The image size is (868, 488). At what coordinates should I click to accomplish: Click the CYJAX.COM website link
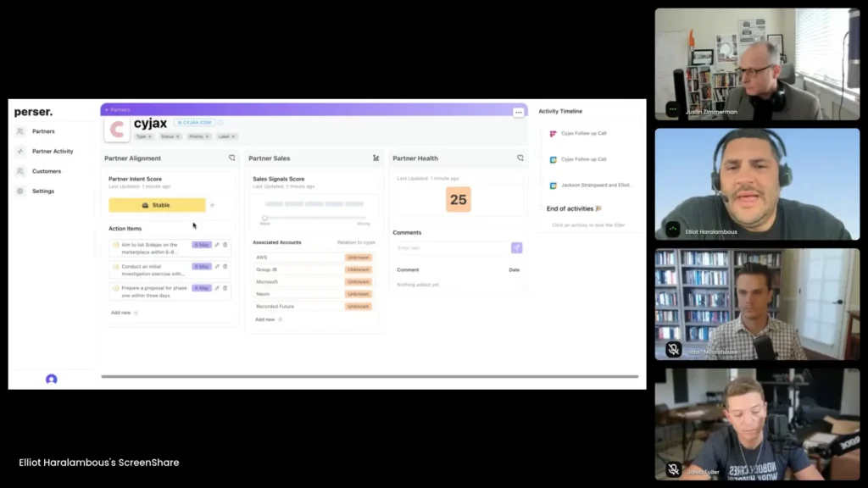(x=193, y=123)
